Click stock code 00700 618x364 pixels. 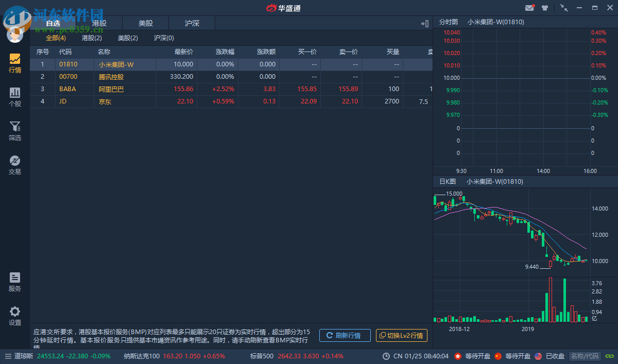point(68,77)
